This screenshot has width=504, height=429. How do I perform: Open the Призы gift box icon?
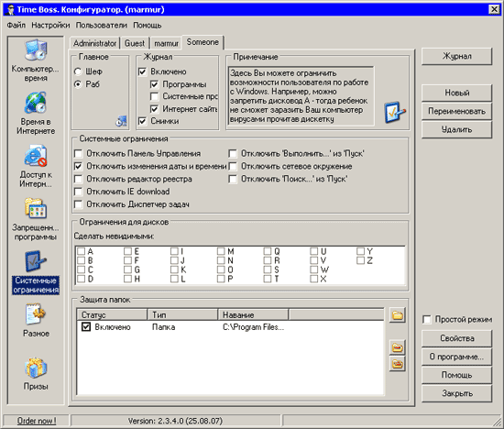click(36, 368)
